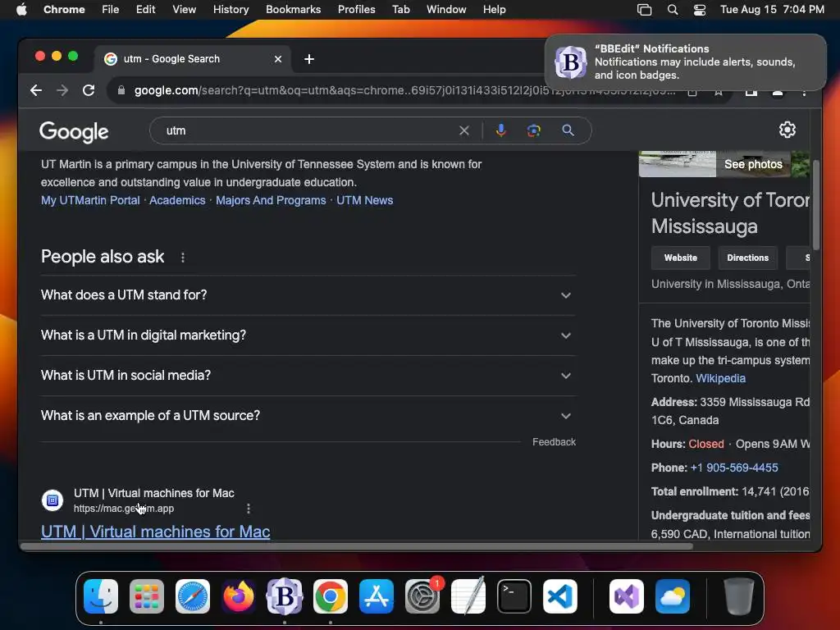Viewport: 840px width, 630px height.
Task: Click the date and time in menu bar
Action: point(772,10)
